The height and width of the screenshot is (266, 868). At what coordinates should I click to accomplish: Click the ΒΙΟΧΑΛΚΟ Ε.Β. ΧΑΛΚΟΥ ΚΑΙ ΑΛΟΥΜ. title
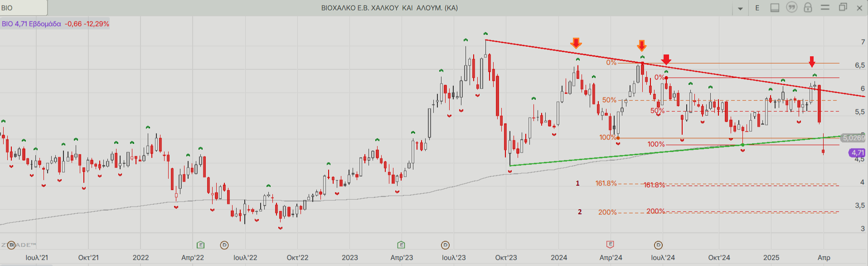point(389,8)
